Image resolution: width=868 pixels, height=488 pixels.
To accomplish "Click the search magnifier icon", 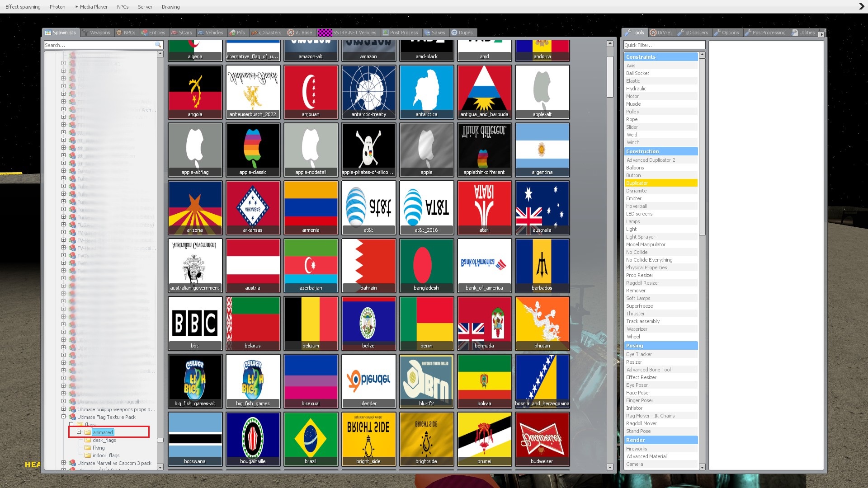I will 158,45.
